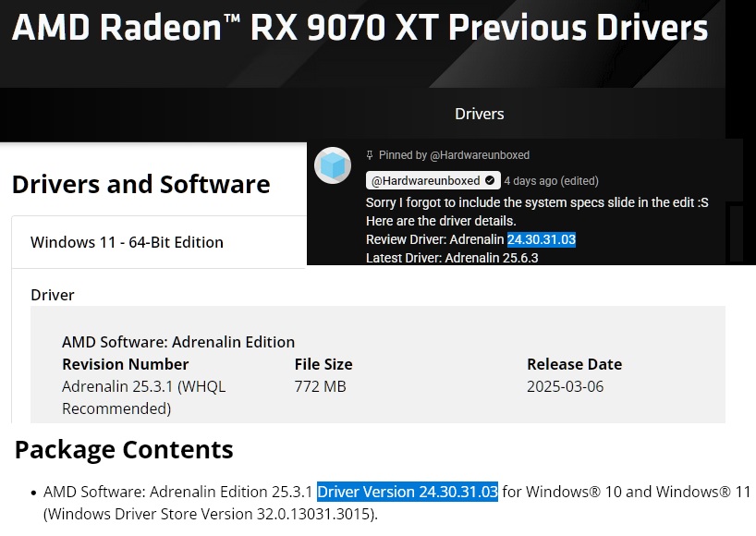Click the "2025-03-06" release date

565,386
